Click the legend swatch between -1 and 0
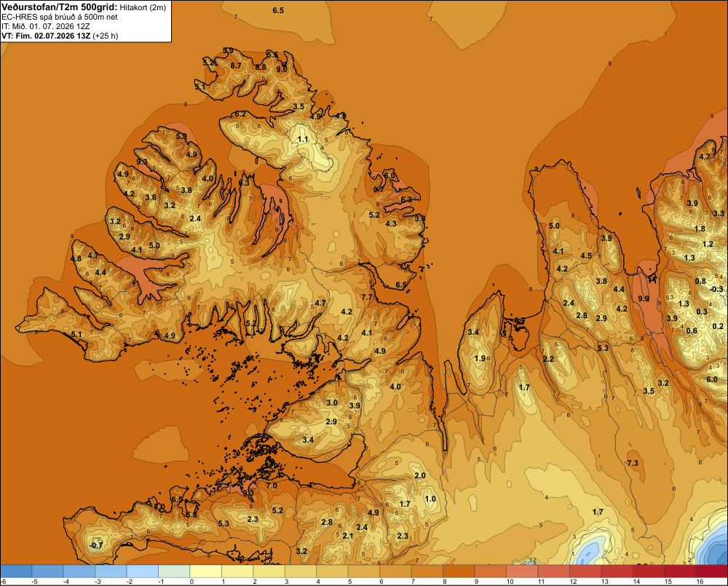 pos(175,571)
